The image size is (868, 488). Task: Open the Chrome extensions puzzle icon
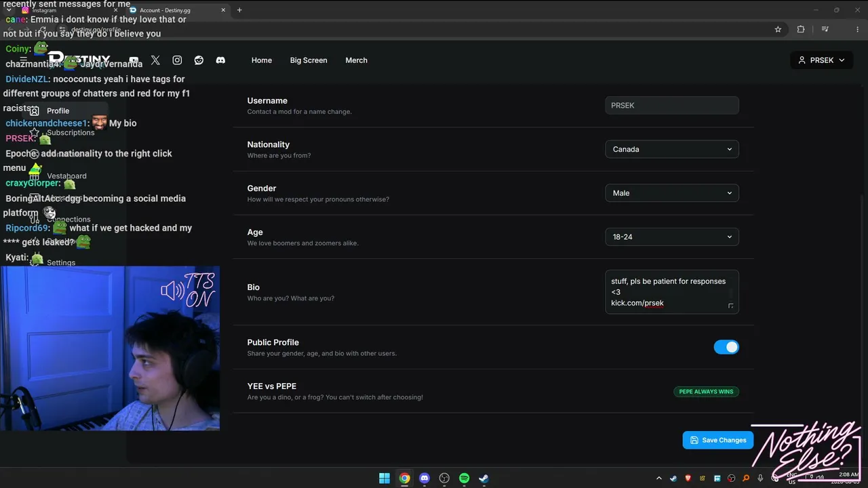[x=801, y=29]
